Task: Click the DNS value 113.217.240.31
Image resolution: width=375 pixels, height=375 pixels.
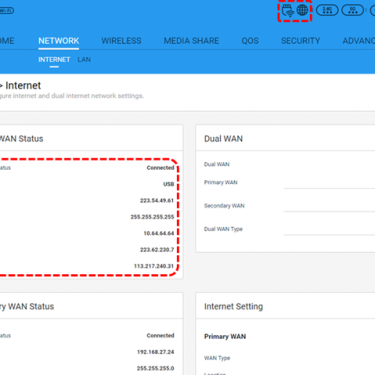Action: [154, 266]
